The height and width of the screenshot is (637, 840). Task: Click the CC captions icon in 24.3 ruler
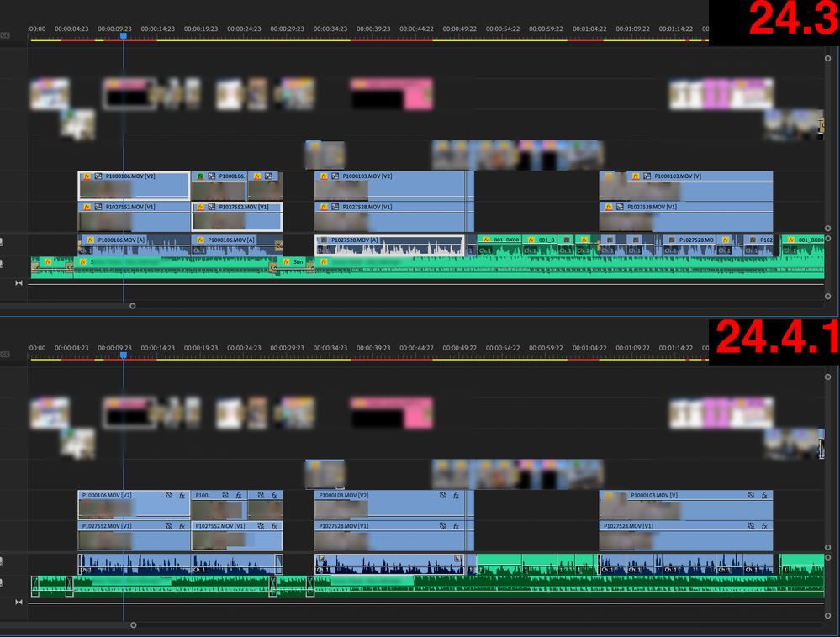tap(5, 34)
